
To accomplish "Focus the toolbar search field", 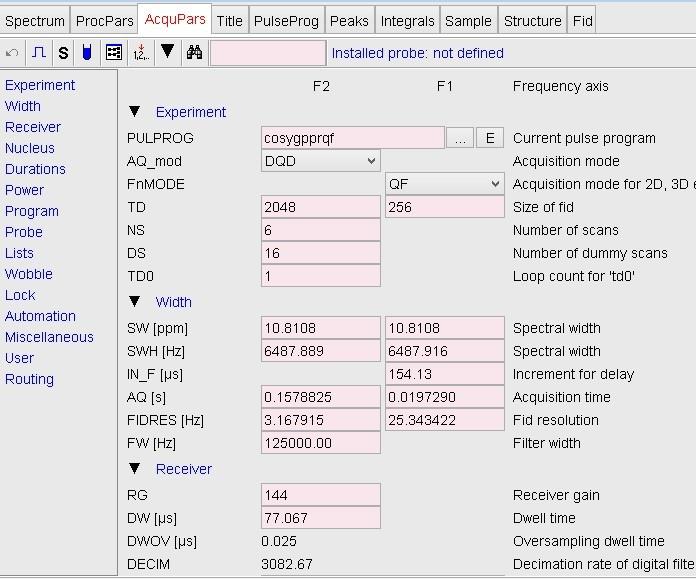I will [x=268, y=53].
